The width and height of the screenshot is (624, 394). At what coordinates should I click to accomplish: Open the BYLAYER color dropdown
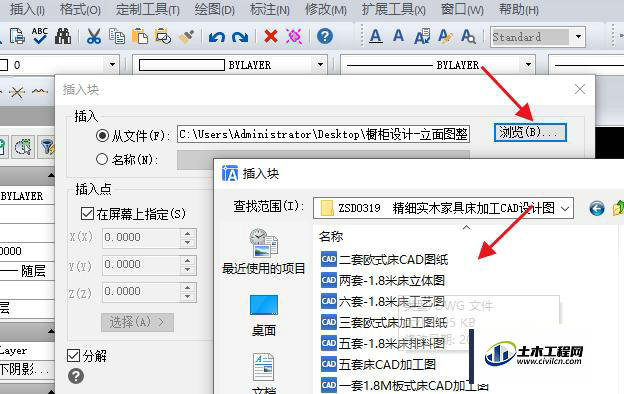320,64
